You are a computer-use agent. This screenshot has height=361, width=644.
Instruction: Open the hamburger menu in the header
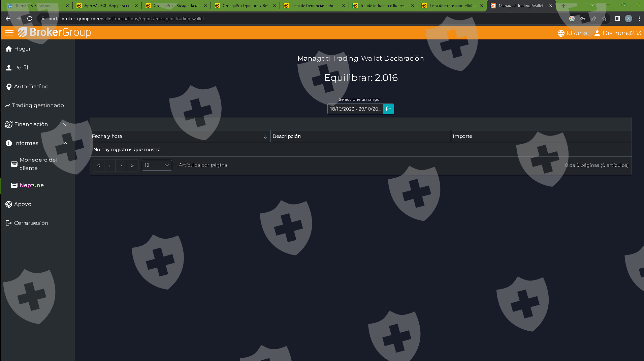pyautogui.click(x=9, y=33)
